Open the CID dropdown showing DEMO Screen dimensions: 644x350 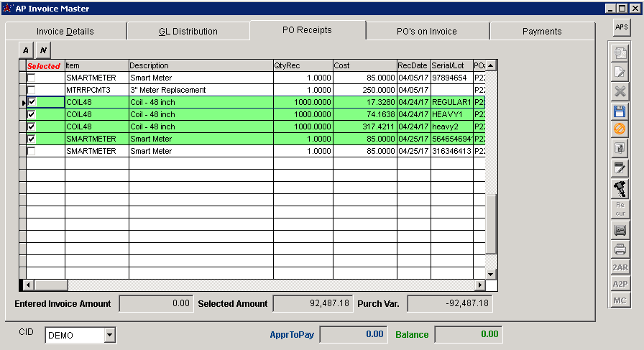click(109, 335)
